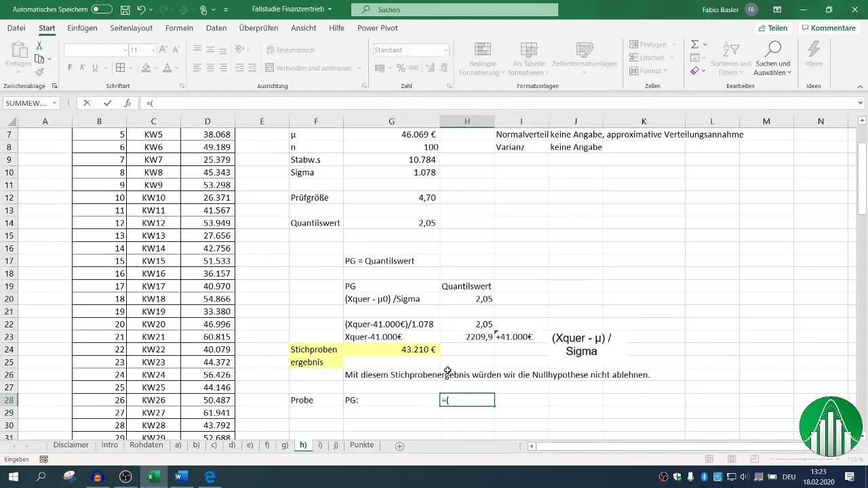Align text to the top
The height and width of the screenshot is (488, 868).
click(x=197, y=49)
